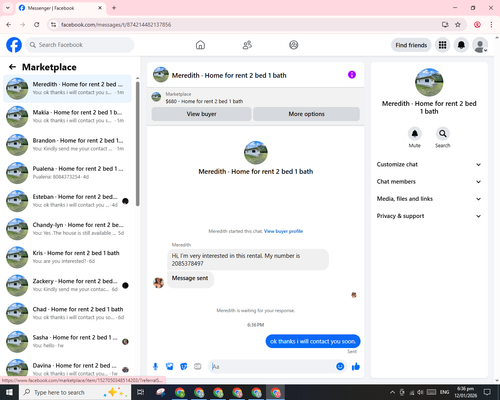Open the View buyer profile link
This screenshot has width=500, height=400.
pyautogui.click(x=283, y=231)
